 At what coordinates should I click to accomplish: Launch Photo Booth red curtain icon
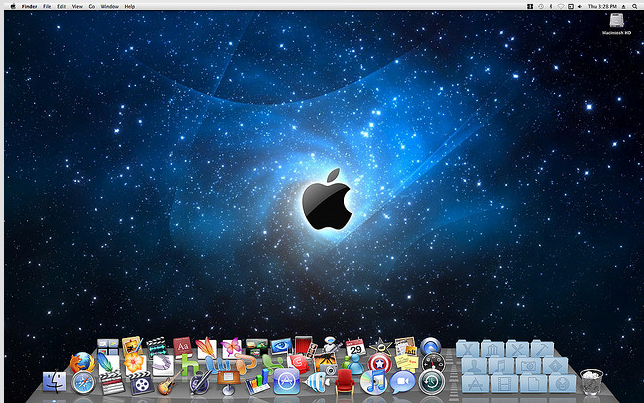point(304,347)
